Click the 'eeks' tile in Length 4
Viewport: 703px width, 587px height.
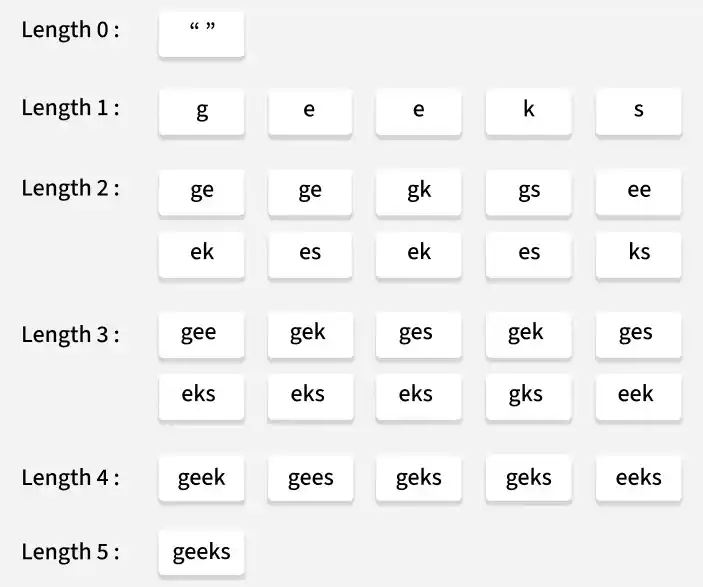pos(638,477)
